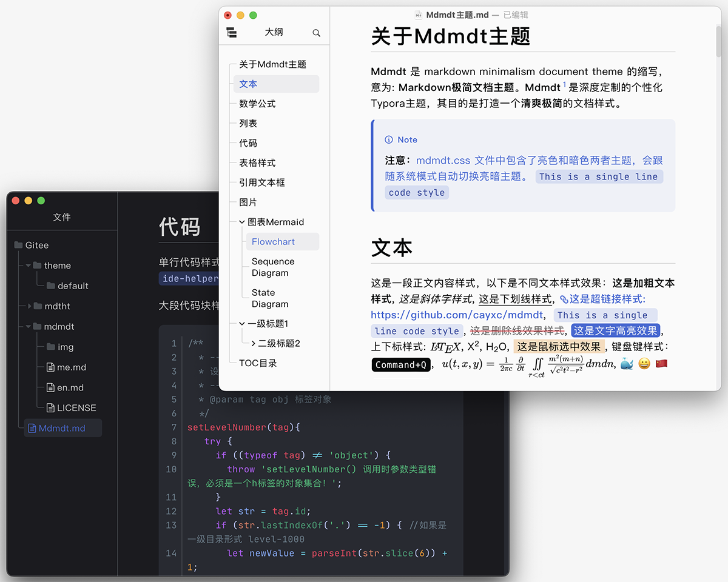Open LICENSE file in tree

[76, 408]
